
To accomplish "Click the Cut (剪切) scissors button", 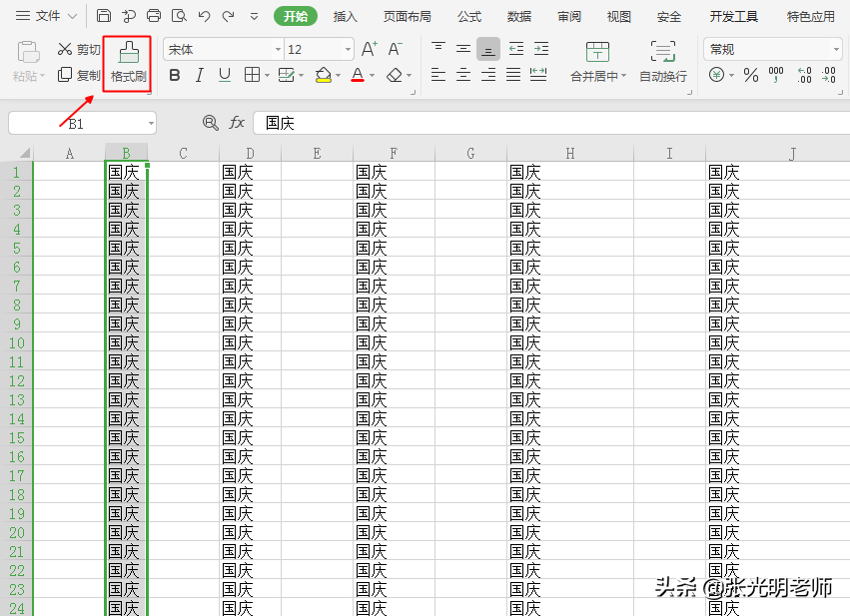I will [x=79, y=49].
